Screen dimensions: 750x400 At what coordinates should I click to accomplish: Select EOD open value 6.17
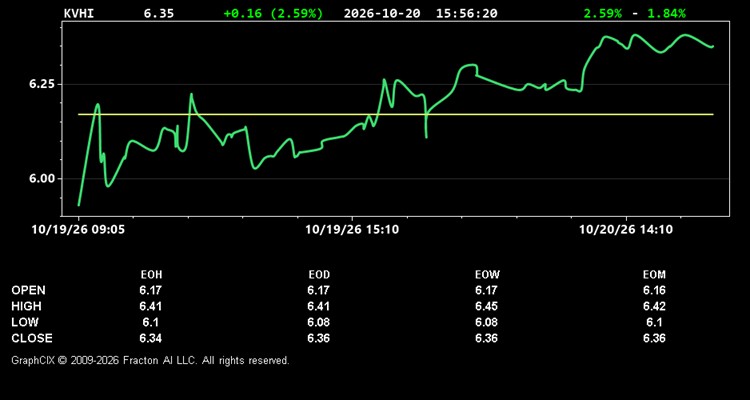[x=319, y=290]
